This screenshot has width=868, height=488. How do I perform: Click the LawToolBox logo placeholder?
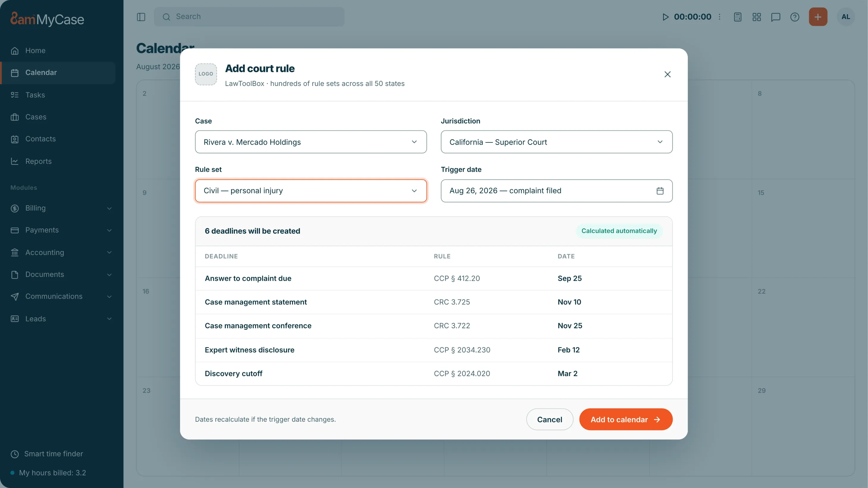click(x=206, y=74)
